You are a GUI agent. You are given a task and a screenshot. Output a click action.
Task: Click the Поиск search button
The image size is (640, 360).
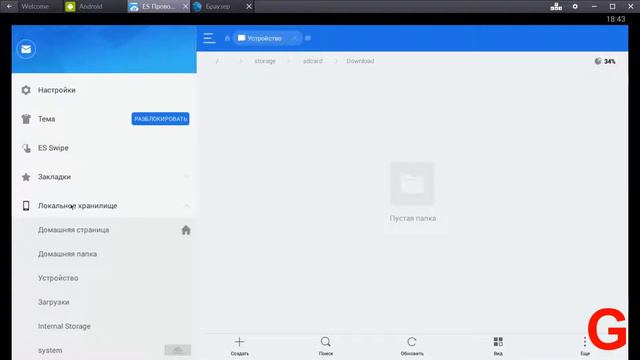click(326, 346)
